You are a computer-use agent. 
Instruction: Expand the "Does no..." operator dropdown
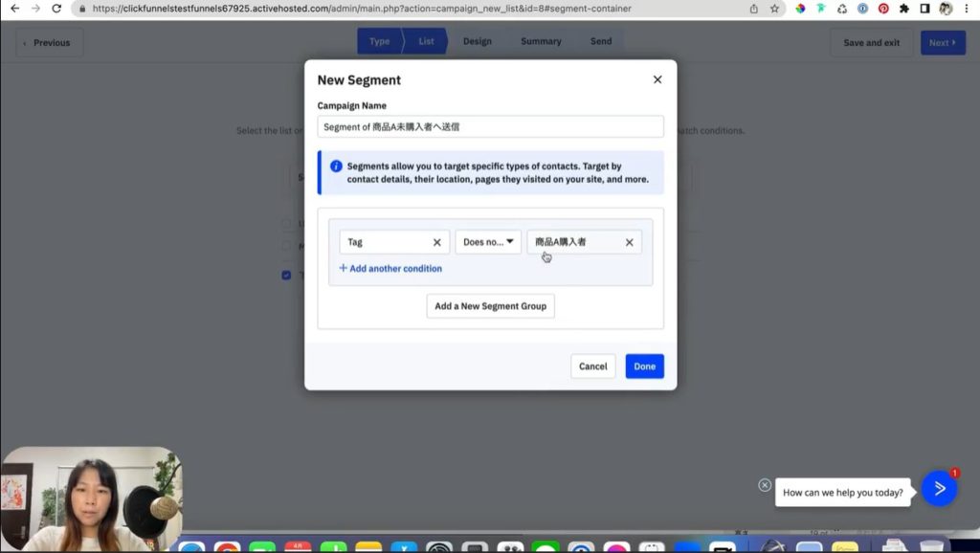point(488,242)
